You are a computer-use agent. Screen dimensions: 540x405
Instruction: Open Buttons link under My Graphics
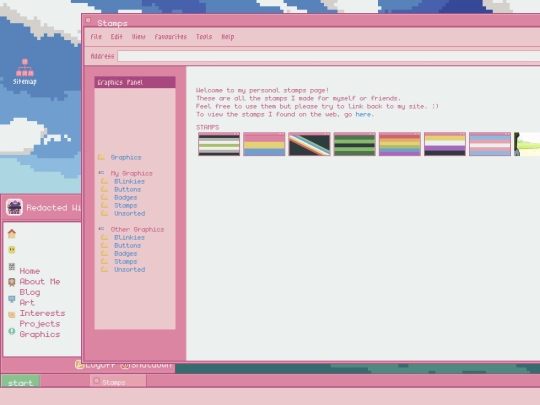(127, 189)
